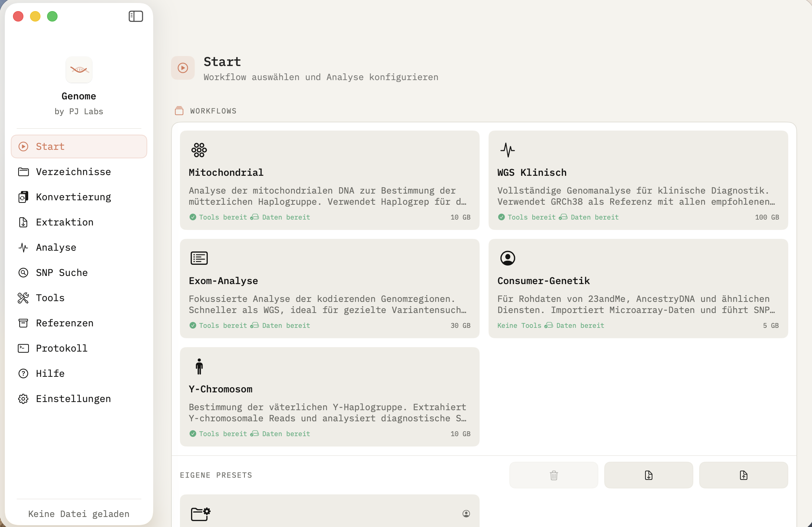
Task: Click the trash delete preset button
Action: (553, 475)
